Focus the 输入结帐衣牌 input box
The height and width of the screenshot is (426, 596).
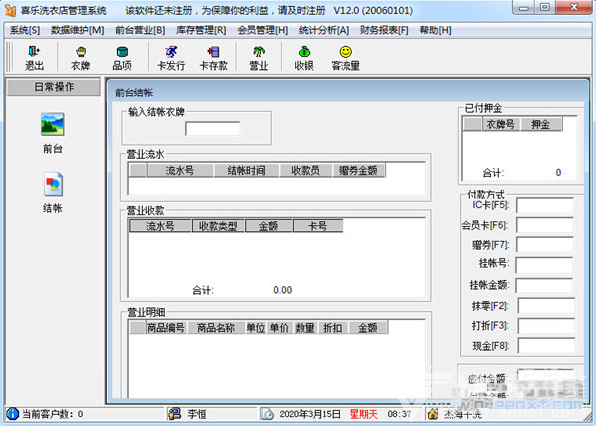(x=212, y=129)
